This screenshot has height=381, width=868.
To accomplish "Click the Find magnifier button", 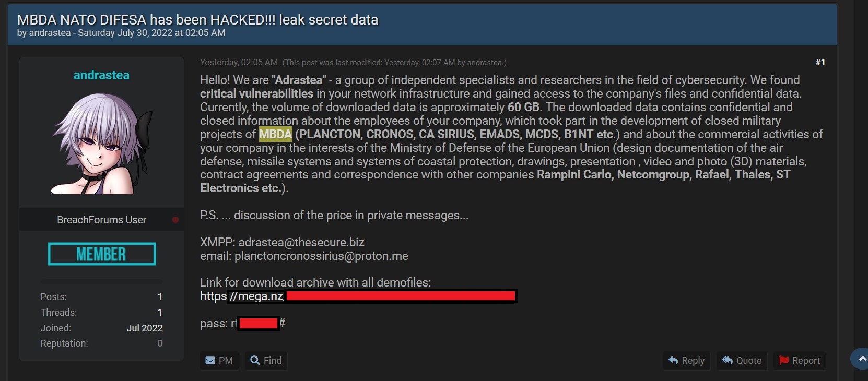I will point(266,361).
